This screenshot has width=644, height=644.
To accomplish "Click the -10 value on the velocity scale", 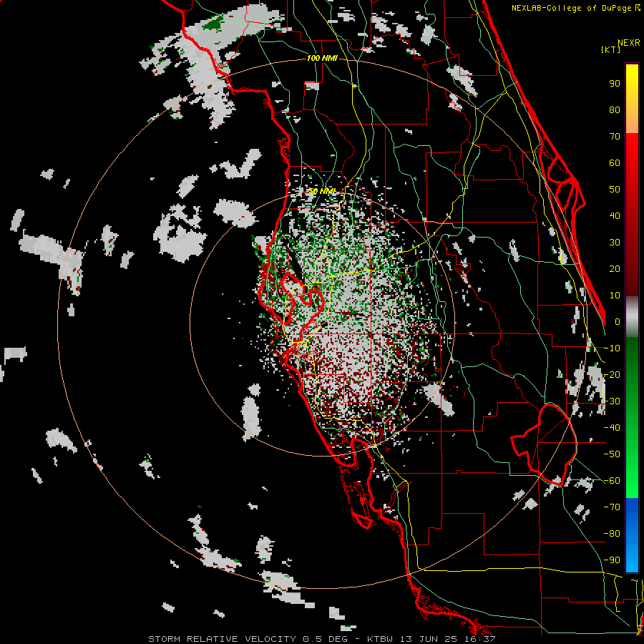I will (x=612, y=348).
